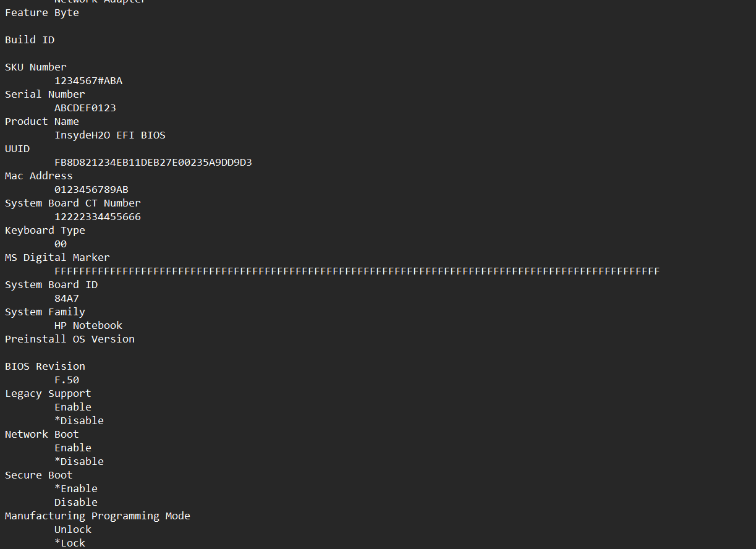Click Disable under Secure Boot
The width and height of the screenshot is (756, 549).
coord(76,502)
